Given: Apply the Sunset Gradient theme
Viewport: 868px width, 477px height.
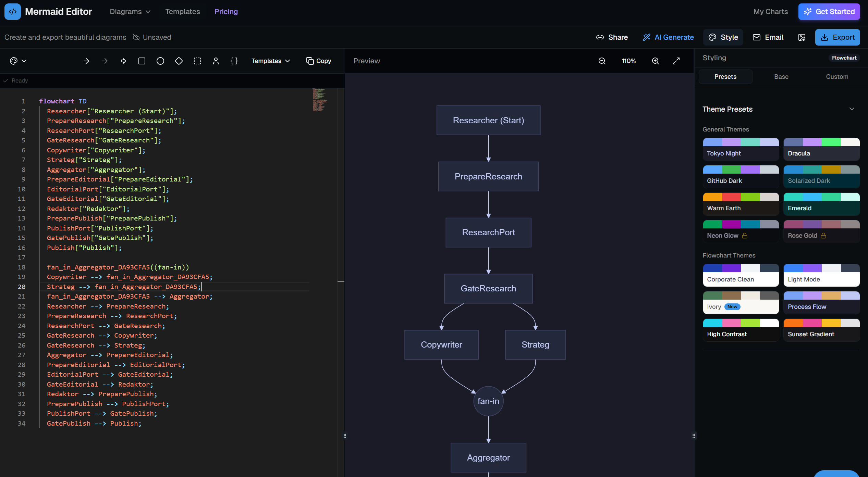Looking at the screenshot, I should pos(821,330).
